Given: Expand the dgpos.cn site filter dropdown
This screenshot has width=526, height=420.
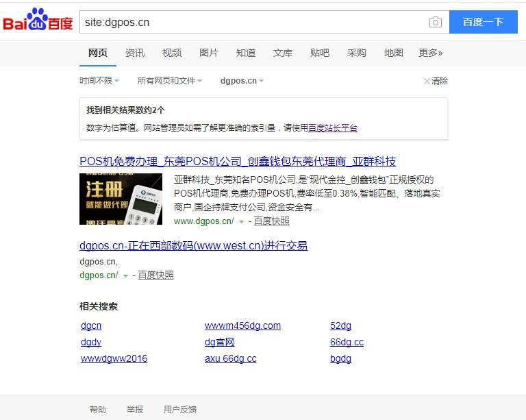Looking at the screenshot, I should (242, 81).
